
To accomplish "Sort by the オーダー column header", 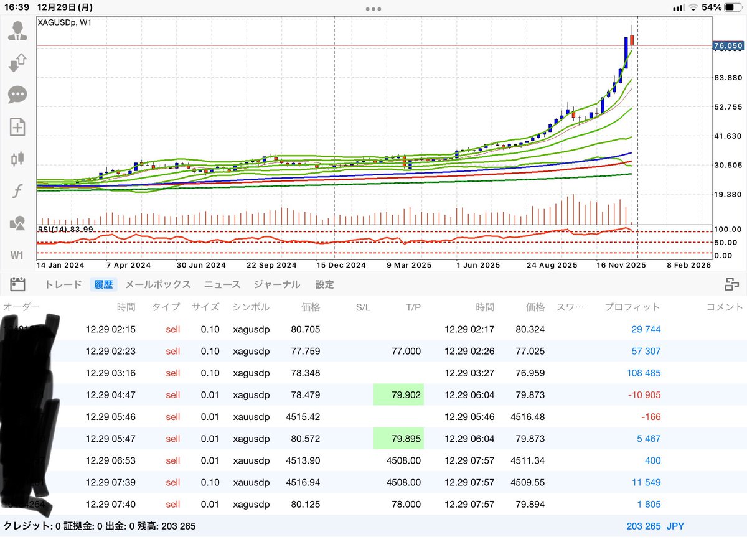I will pos(21,307).
